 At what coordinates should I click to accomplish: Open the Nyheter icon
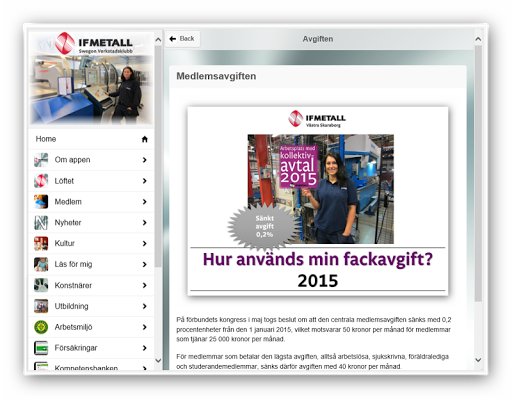[x=41, y=223]
